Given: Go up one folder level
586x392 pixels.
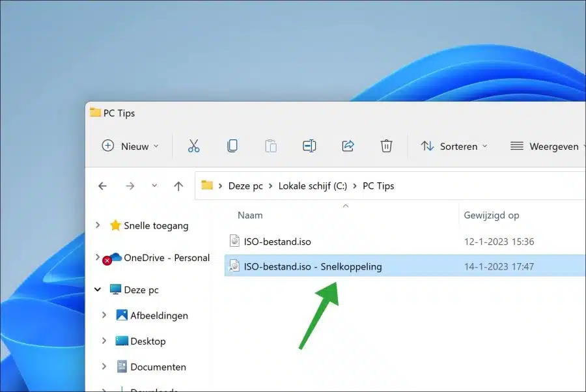Looking at the screenshot, I should [x=178, y=186].
